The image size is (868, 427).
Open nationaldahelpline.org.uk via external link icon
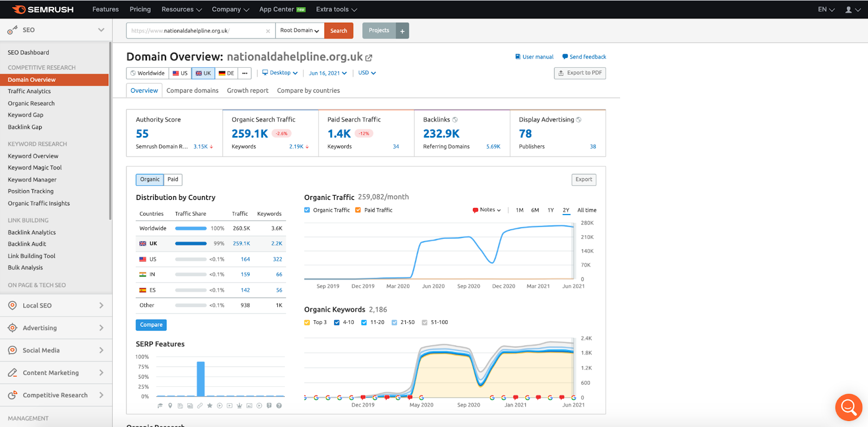click(369, 57)
